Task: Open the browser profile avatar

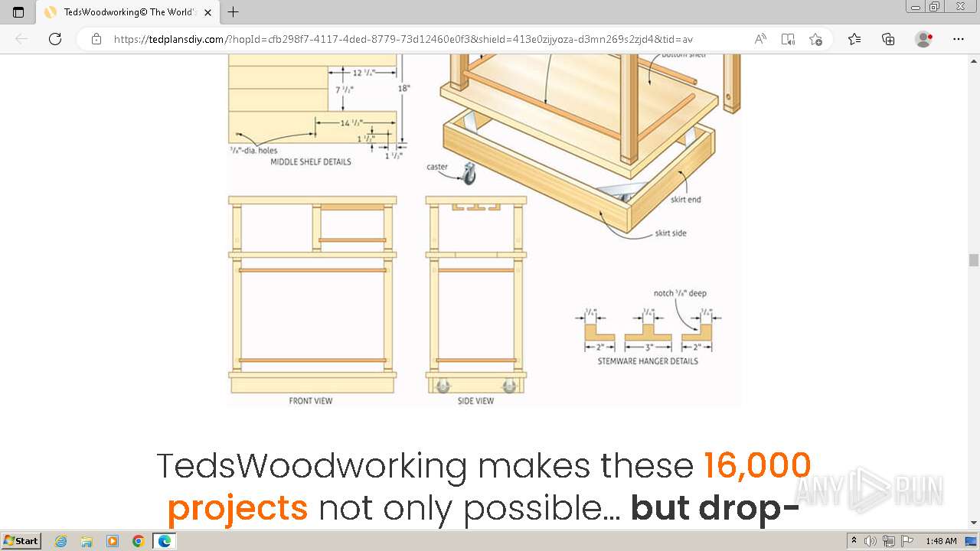Action: (x=923, y=39)
